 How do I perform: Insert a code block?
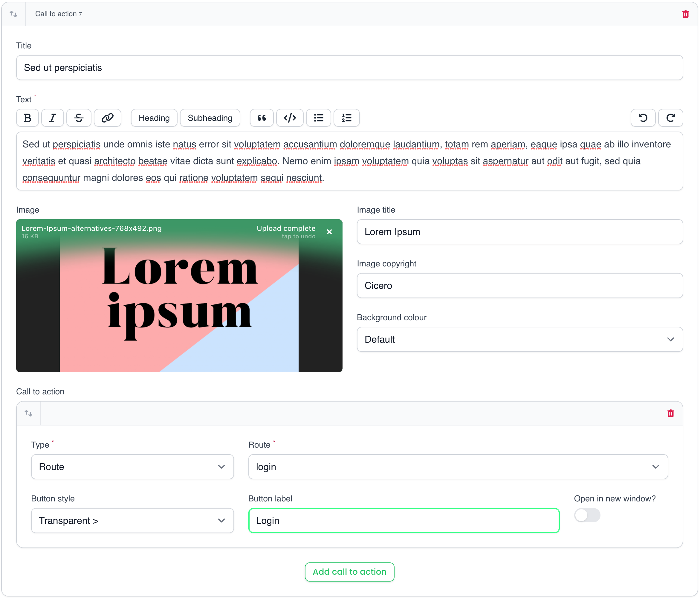pos(290,118)
